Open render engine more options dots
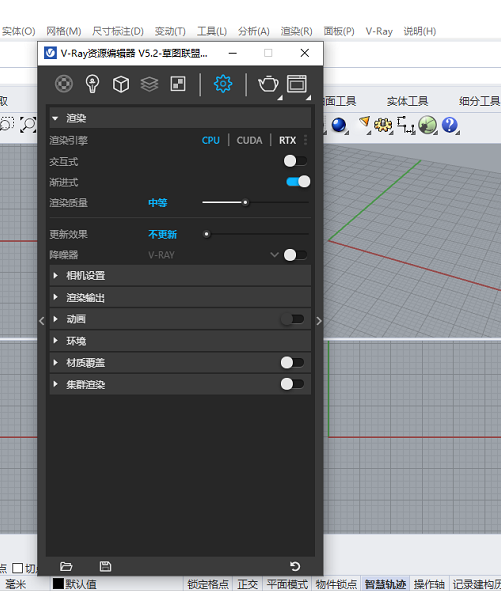Screen dimensions: 501x591 click(305, 140)
